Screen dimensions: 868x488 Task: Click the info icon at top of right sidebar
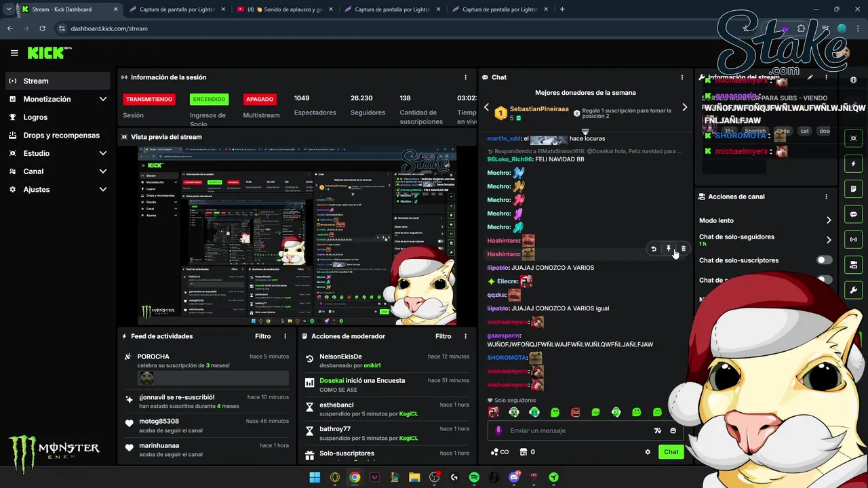[x=853, y=80]
